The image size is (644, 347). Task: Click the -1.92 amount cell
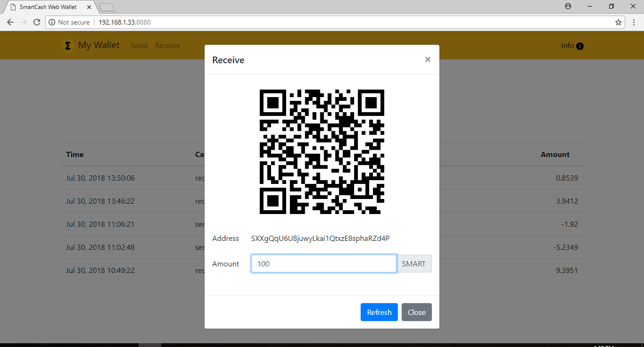[x=569, y=224]
